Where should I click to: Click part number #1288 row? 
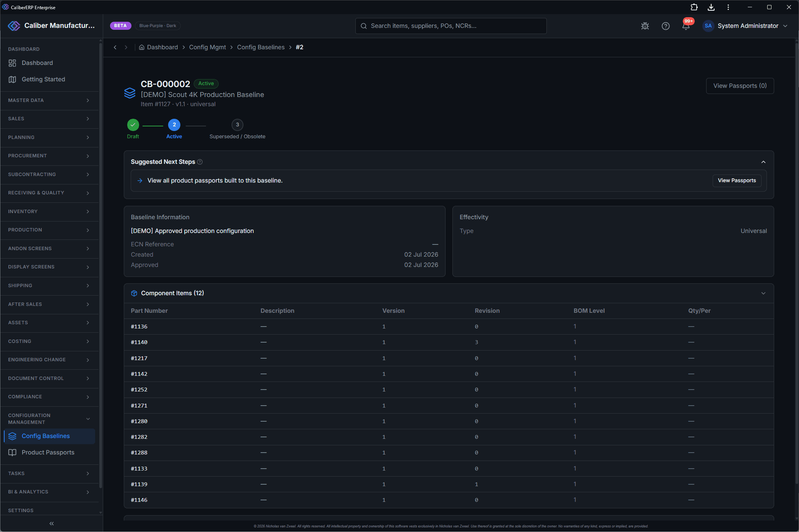pyautogui.click(x=449, y=453)
